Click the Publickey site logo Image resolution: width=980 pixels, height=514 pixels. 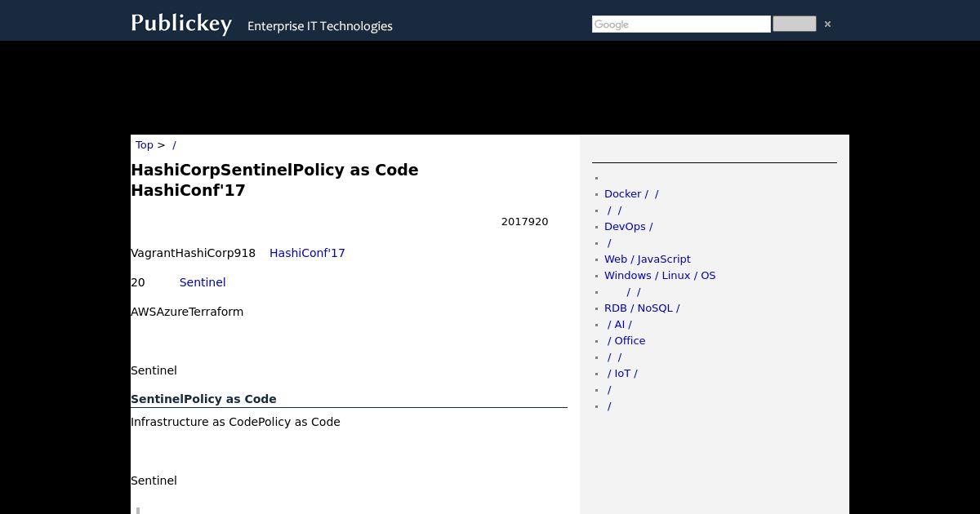pos(181,23)
